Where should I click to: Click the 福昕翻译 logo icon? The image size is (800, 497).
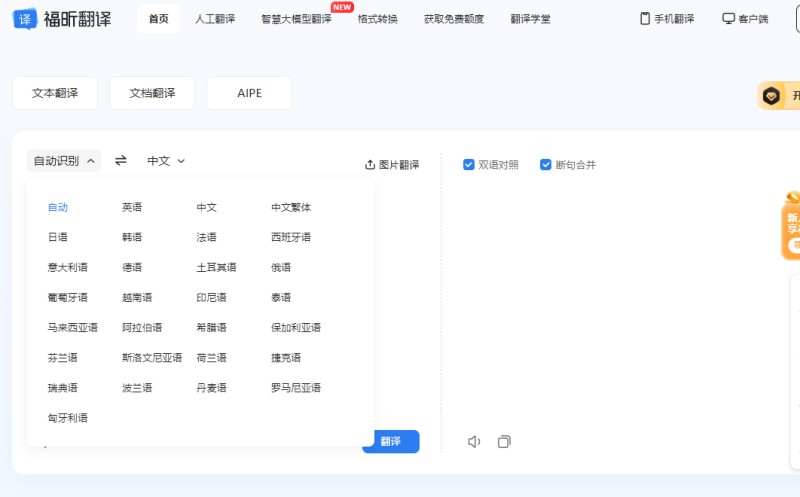(x=24, y=19)
